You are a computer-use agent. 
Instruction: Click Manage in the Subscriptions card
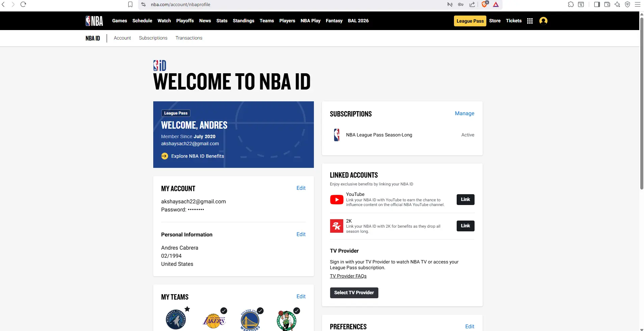(464, 113)
